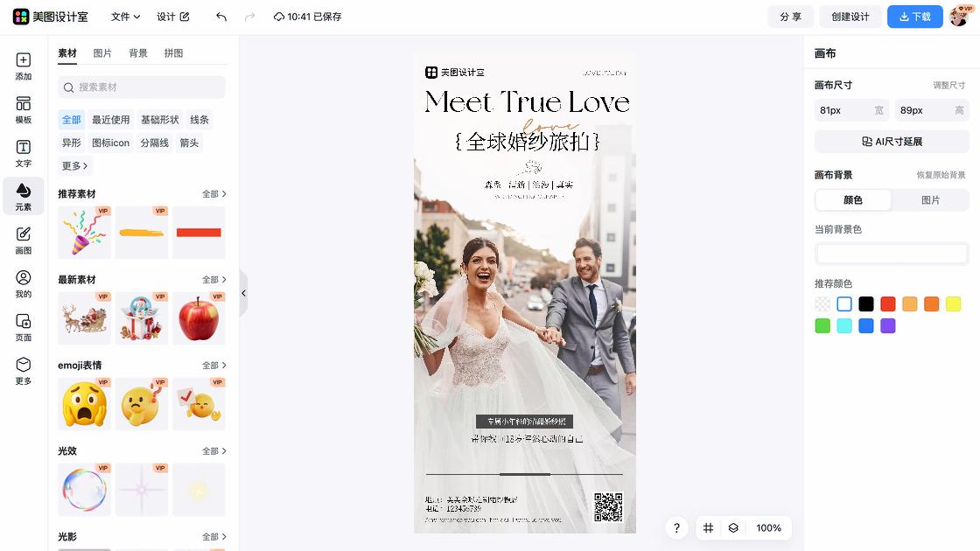
Task: Select 颜色 background mode
Action: (853, 200)
